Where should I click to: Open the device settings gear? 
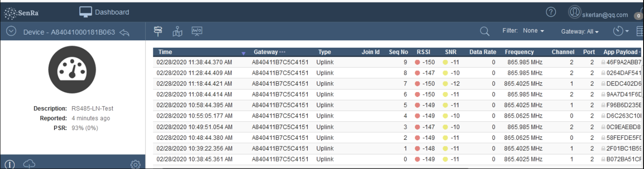coord(136,165)
